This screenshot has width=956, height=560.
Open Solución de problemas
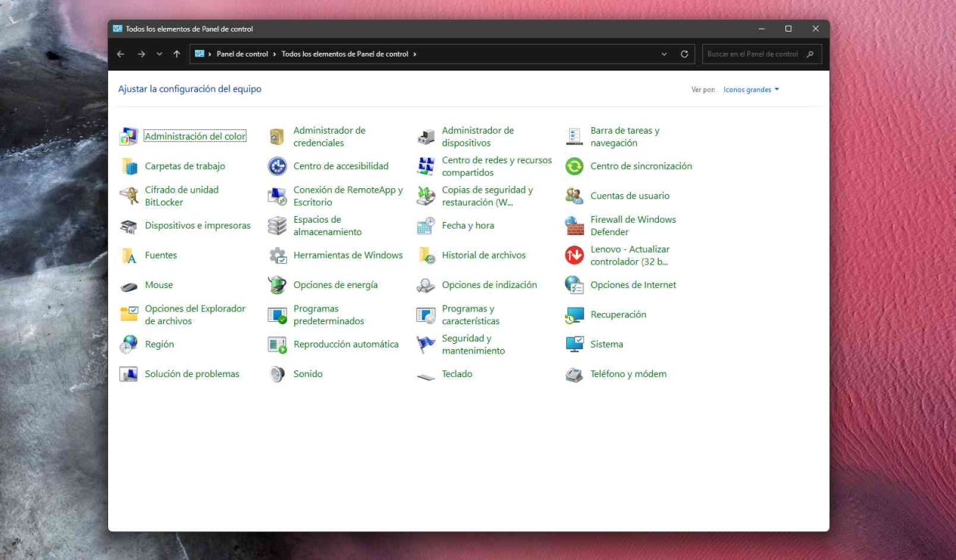point(193,373)
